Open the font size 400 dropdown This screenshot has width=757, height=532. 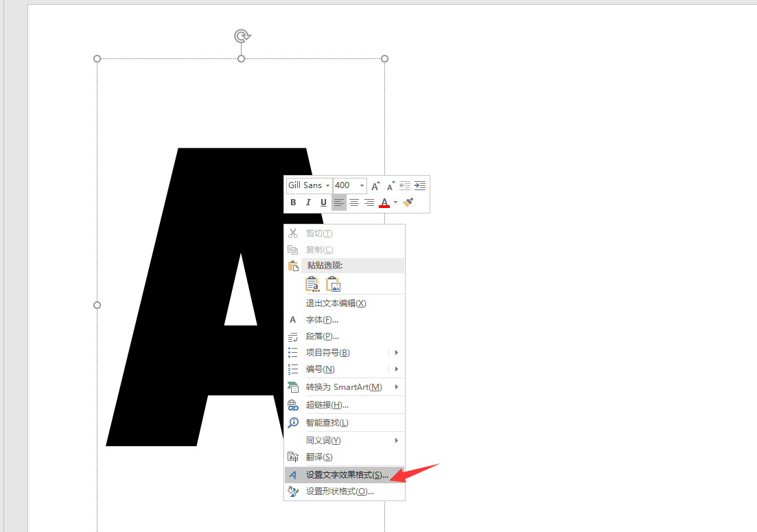(362, 185)
